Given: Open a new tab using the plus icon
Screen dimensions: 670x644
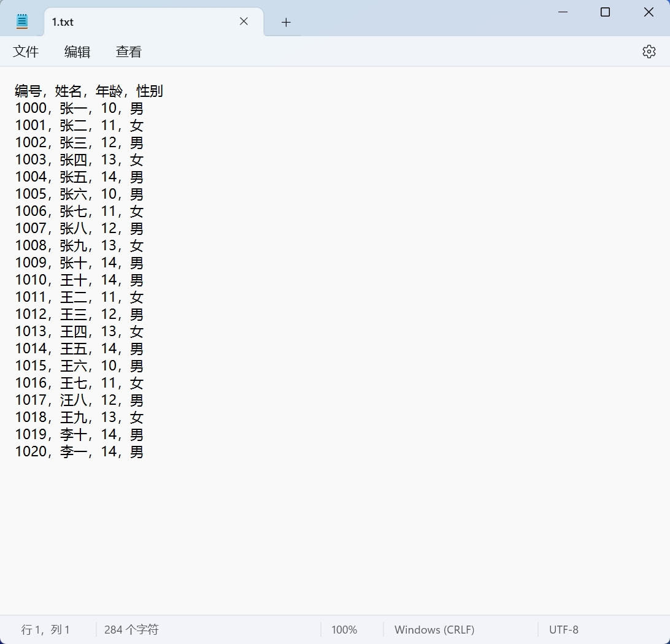Looking at the screenshot, I should (285, 22).
